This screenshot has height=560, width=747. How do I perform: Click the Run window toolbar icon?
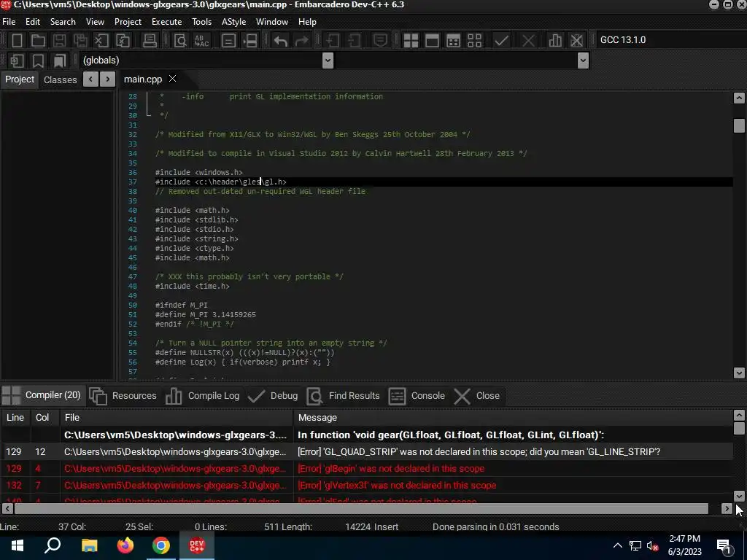pos(432,41)
